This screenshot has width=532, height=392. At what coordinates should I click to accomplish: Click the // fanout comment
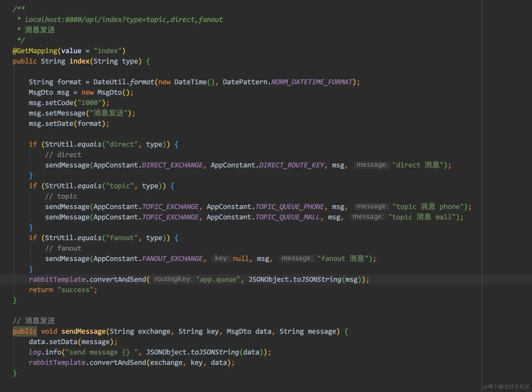tap(63, 248)
